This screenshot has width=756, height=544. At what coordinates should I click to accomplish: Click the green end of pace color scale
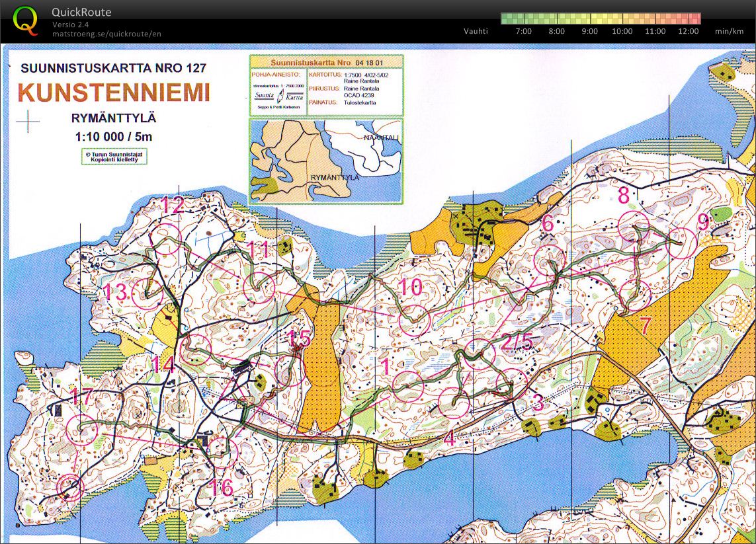(x=506, y=18)
